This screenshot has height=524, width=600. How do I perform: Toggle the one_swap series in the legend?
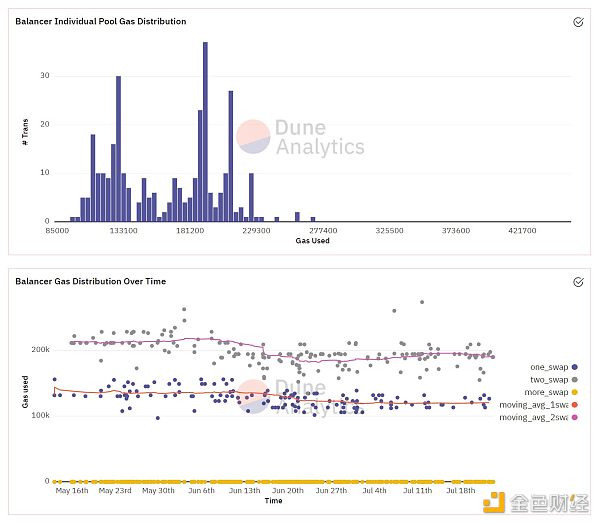tap(554, 366)
